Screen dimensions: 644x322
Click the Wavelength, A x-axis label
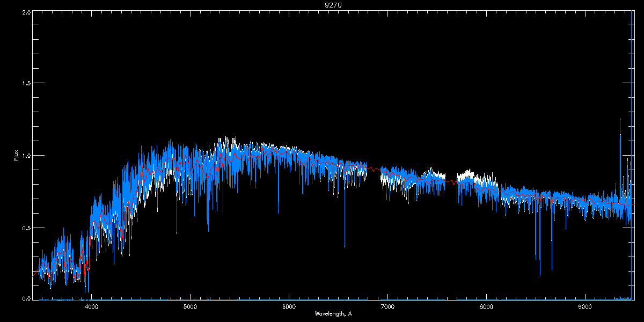click(333, 314)
